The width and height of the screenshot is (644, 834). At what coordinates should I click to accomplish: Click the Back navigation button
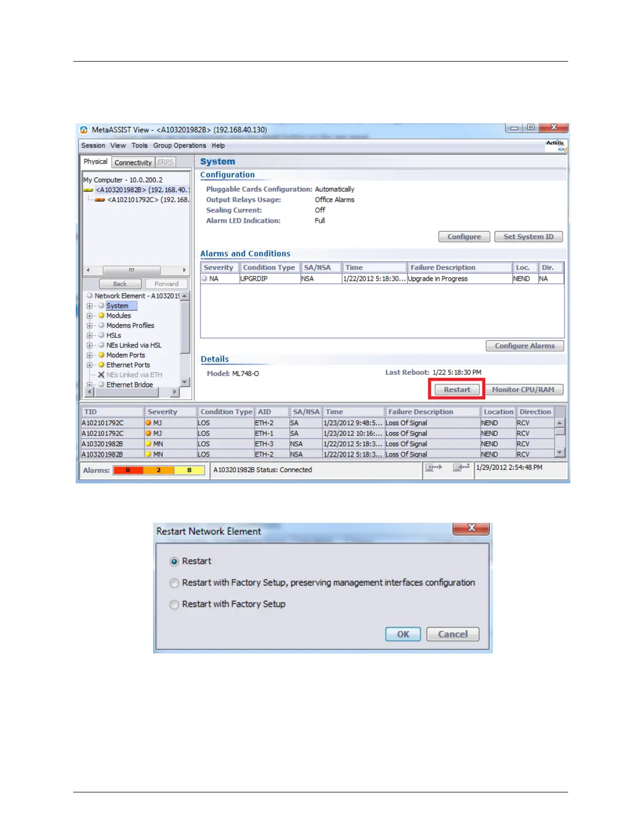[120, 284]
